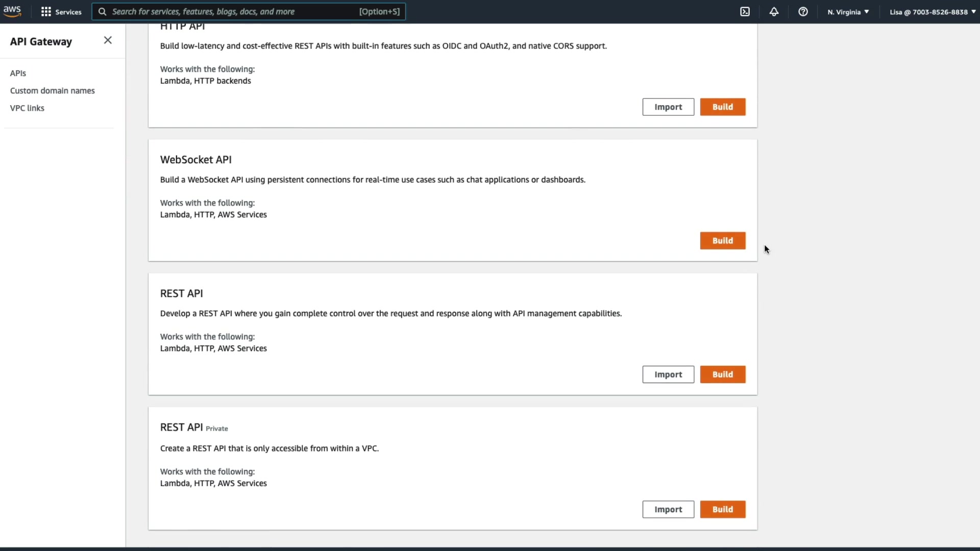980x551 pixels.
Task: Build a private REST API
Action: pos(722,509)
